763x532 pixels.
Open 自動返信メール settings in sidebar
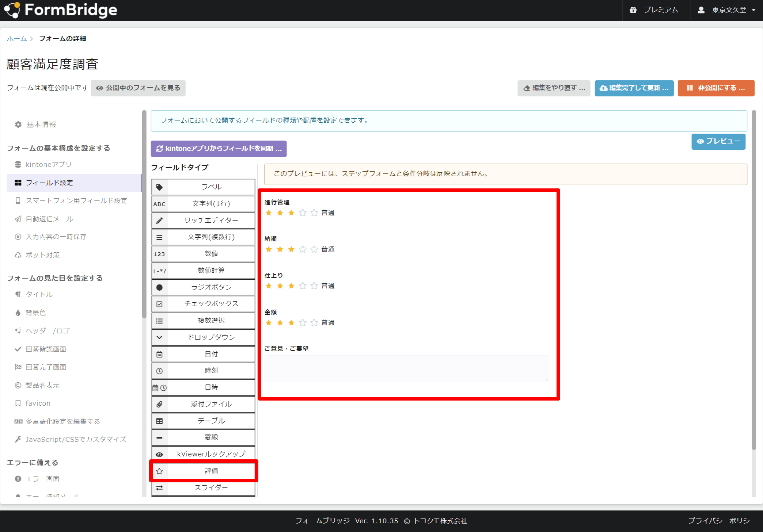[49, 219]
